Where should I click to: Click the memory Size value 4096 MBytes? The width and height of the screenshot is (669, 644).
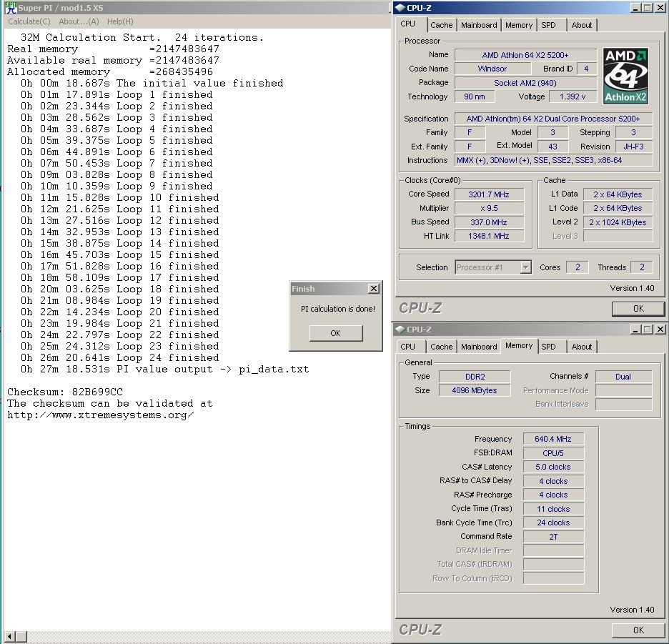point(475,390)
